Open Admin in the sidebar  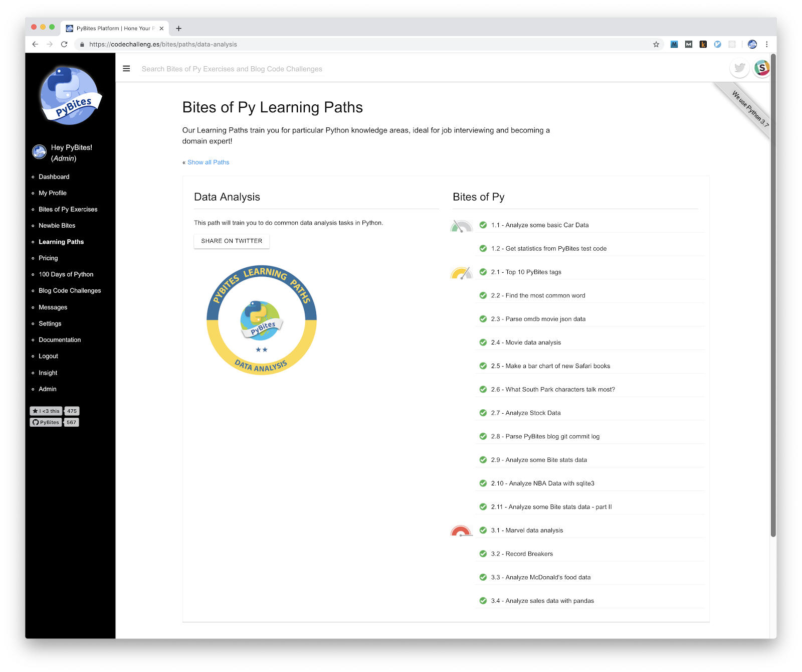tap(48, 389)
